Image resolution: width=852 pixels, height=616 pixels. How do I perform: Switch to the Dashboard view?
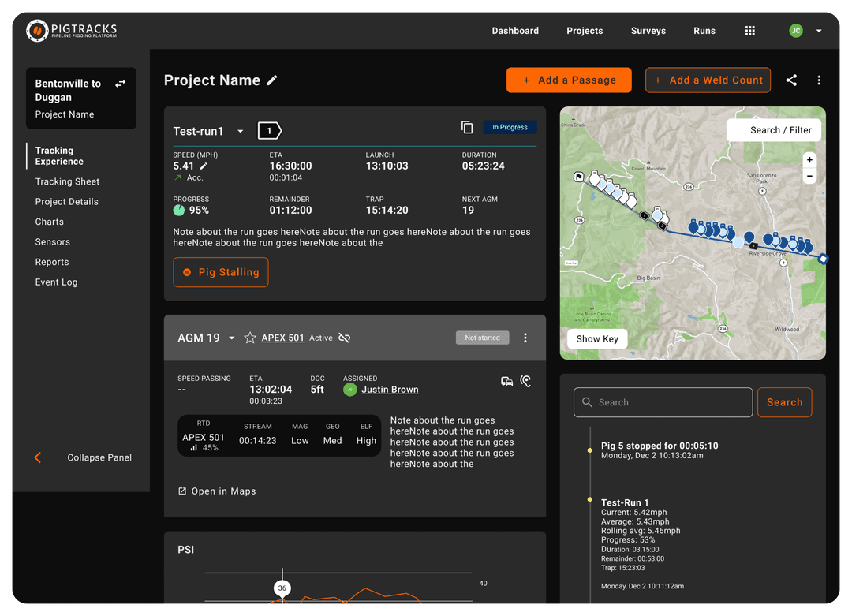515,31
